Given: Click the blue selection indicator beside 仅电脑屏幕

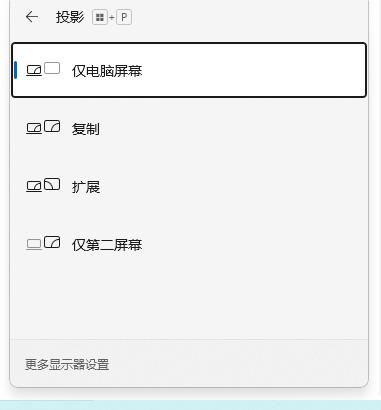Looking at the screenshot, I should click(x=15, y=70).
